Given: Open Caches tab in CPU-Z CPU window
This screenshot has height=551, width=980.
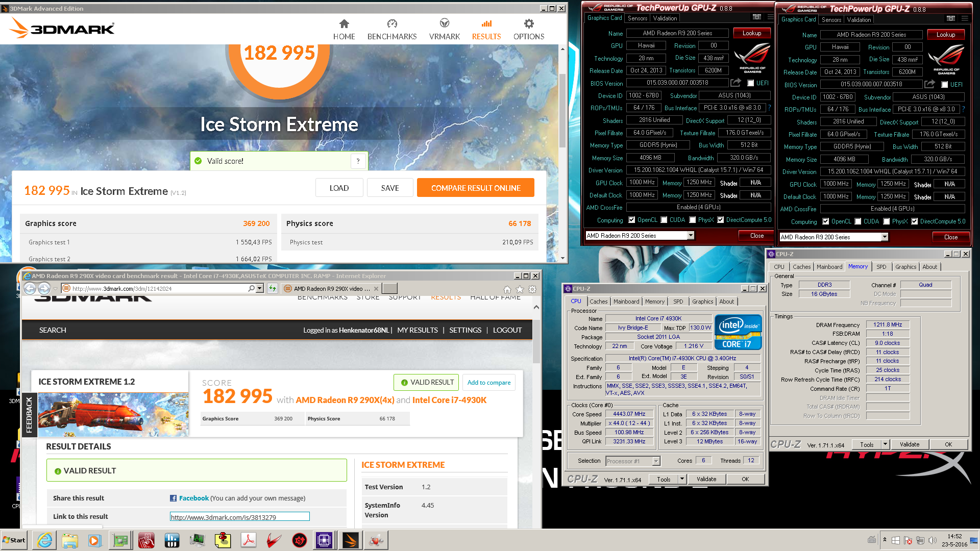Looking at the screenshot, I should (x=598, y=302).
